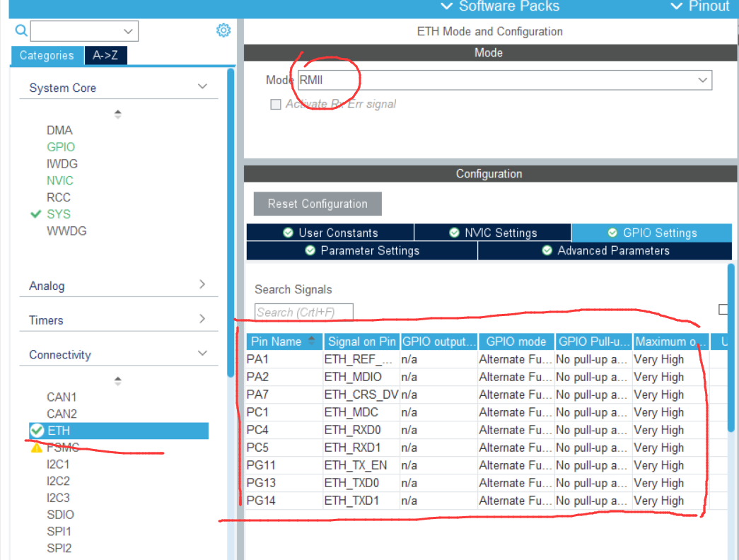Screen dimensions: 739x560
Task: Open the Parameter Settings tab
Action: click(x=362, y=251)
